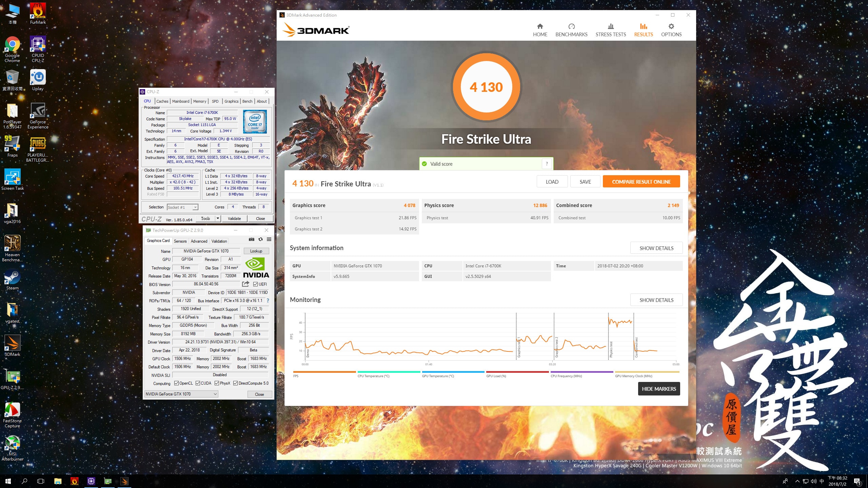Click GPU Temperature legend color bar
The height and width of the screenshot is (488, 868).
(x=453, y=372)
